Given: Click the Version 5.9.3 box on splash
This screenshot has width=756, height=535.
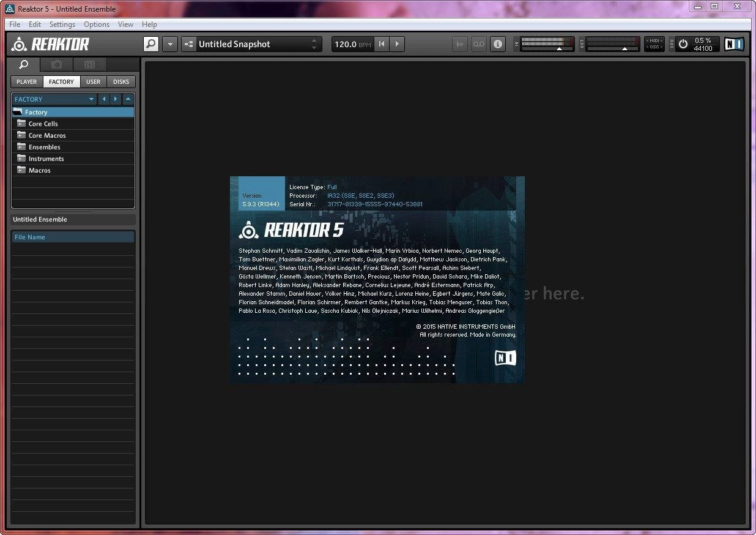Looking at the screenshot, I should 262,193.
